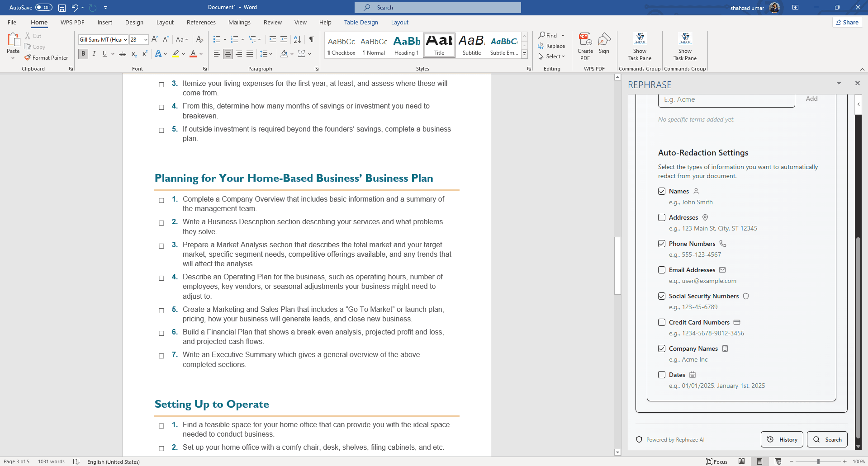The height and width of the screenshot is (466, 868).
Task: Enable Dates redaction checkbox
Action: pyautogui.click(x=662, y=375)
